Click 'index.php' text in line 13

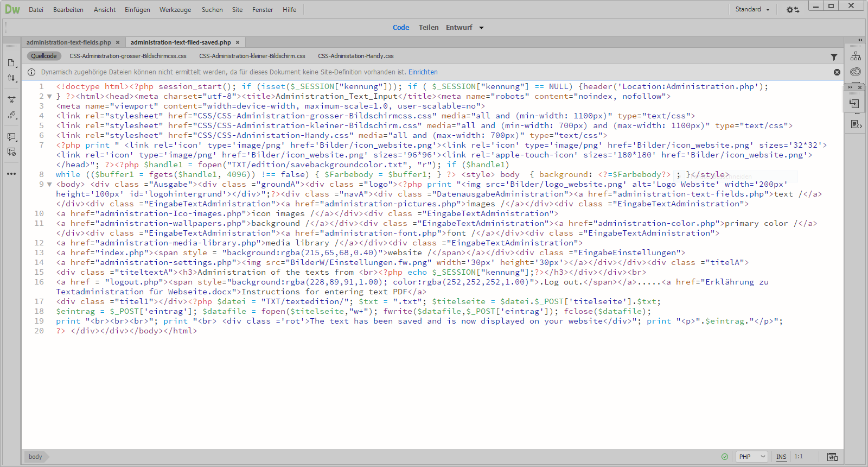122,253
